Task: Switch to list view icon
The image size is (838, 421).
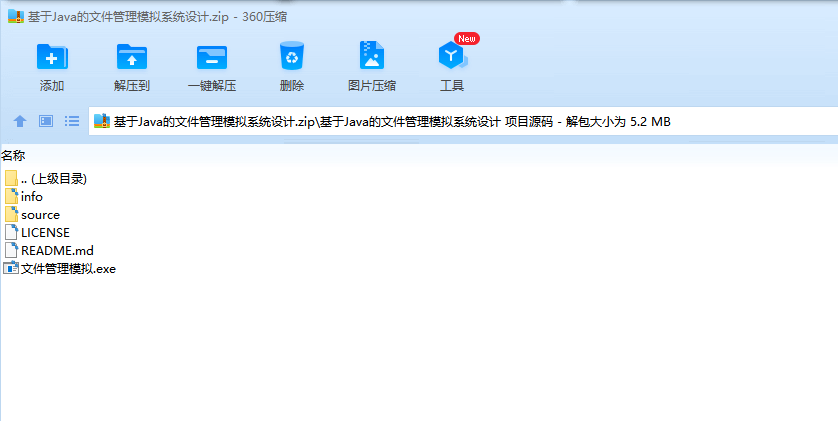Action: tap(72, 121)
